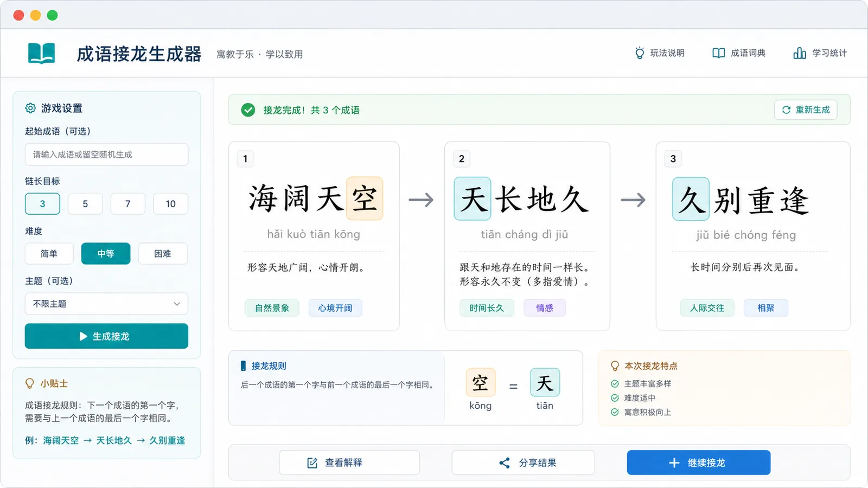Click the book icon beside 成语词典
The width and height of the screenshot is (868, 488).
[718, 53]
